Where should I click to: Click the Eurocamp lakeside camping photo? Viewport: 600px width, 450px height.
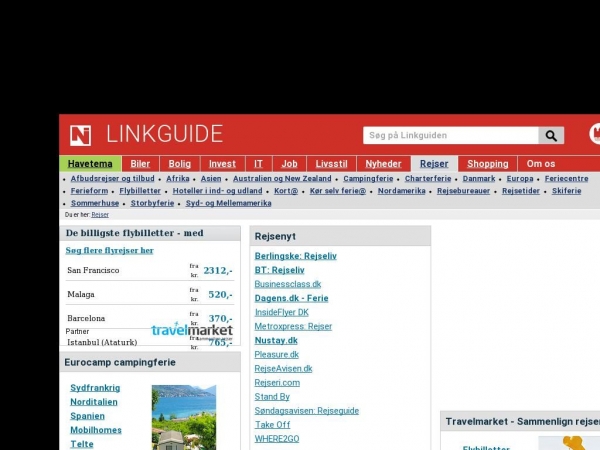coord(184,417)
